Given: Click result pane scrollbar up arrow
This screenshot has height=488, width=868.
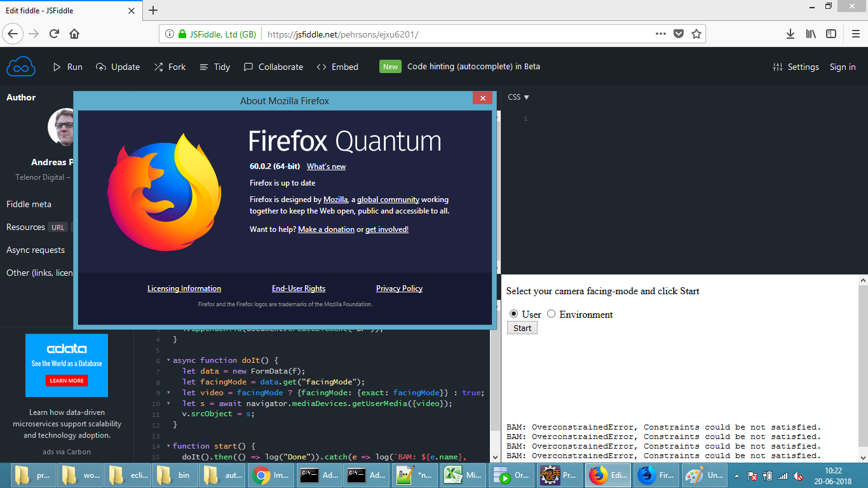Looking at the screenshot, I should pyautogui.click(x=862, y=280).
